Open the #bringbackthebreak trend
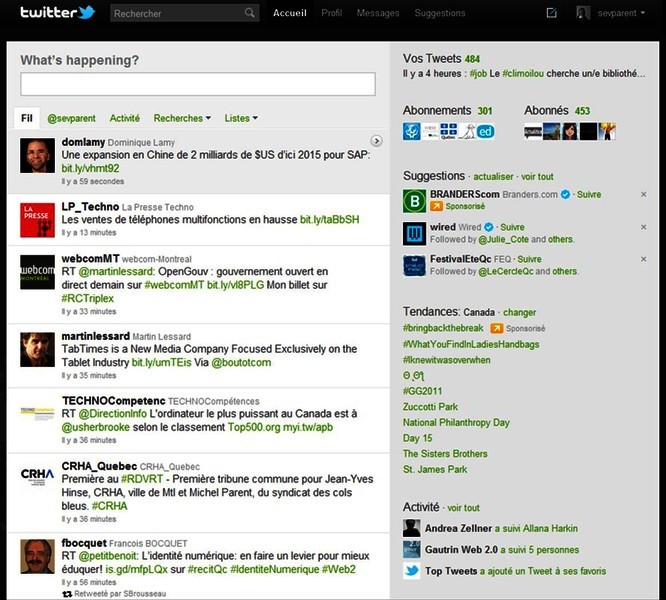This screenshot has width=666, height=600. click(x=443, y=328)
